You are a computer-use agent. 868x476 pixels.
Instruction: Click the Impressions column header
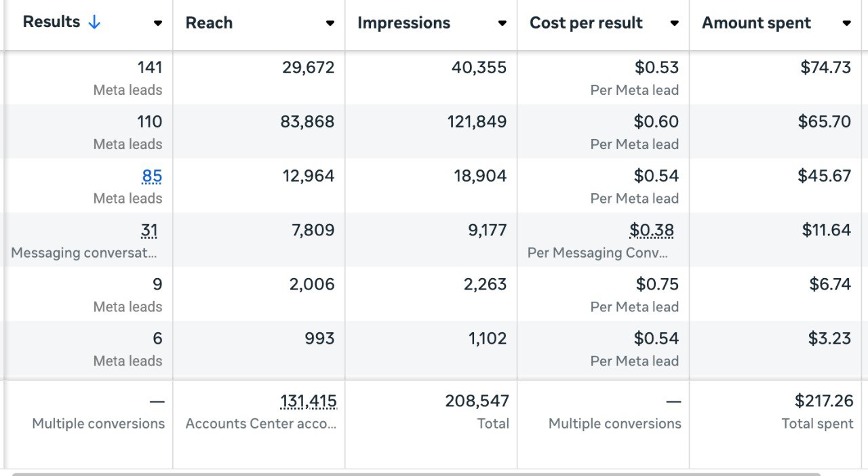403,23
